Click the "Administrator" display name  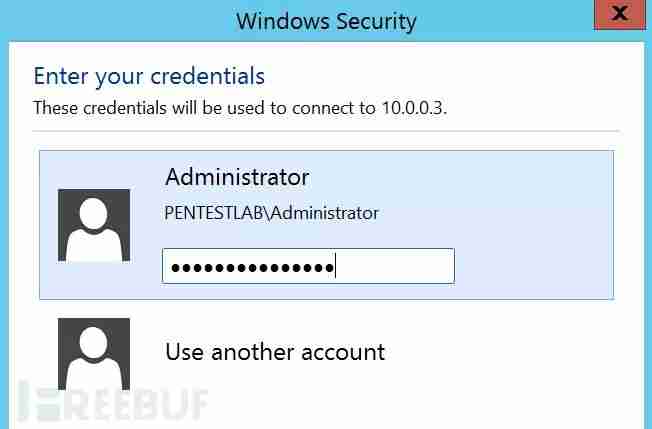pyautogui.click(x=237, y=177)
